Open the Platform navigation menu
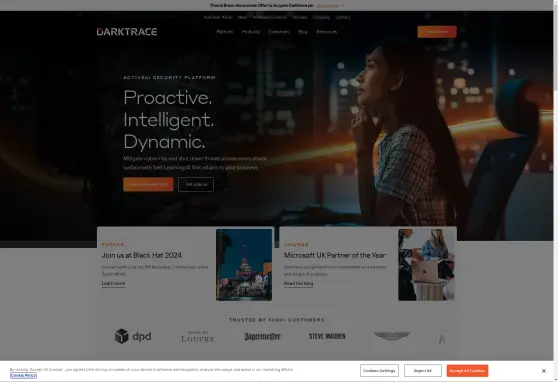 coord(225,32)
